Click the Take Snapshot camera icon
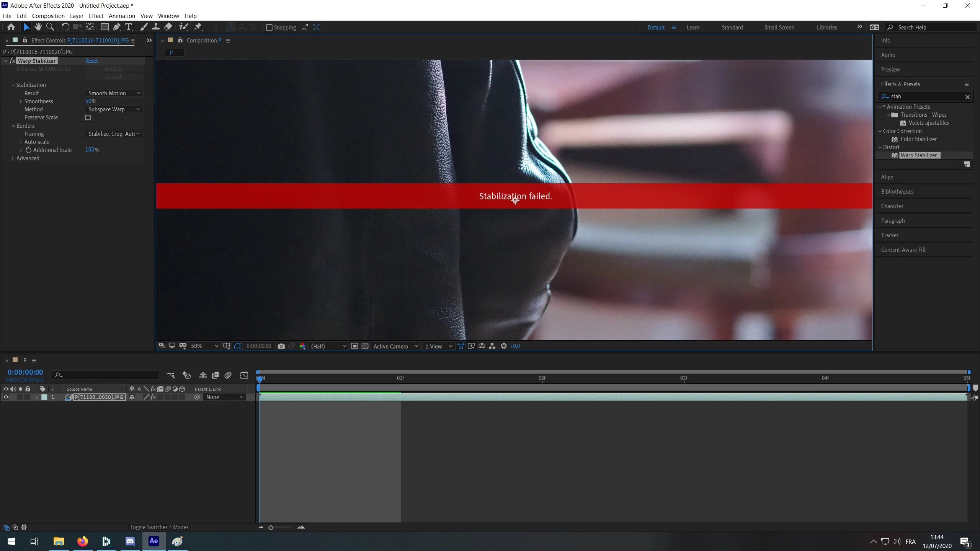 tap(281, 346)
